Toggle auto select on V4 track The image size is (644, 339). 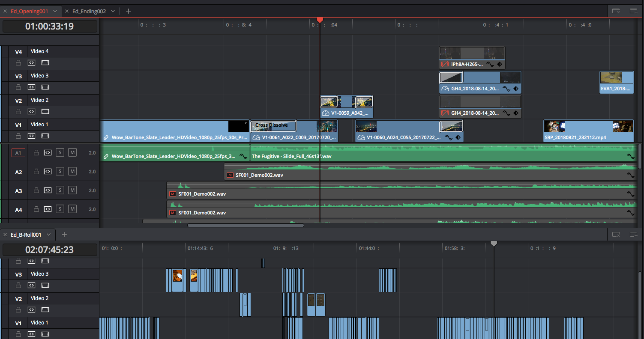point(31,63)
